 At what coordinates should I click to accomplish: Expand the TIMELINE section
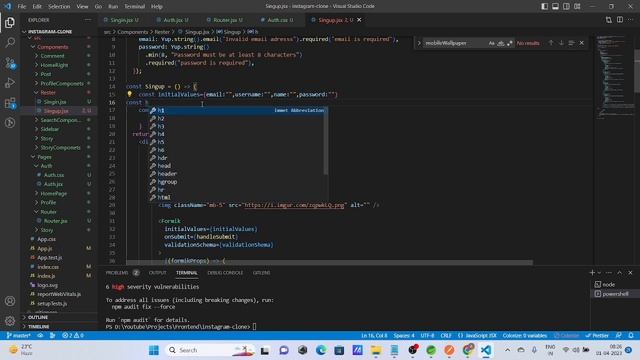(x=39, y=327)
